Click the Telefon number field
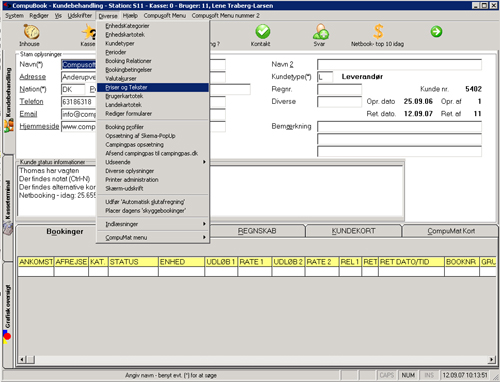This screenshot has height=382, width=500. 79,102
